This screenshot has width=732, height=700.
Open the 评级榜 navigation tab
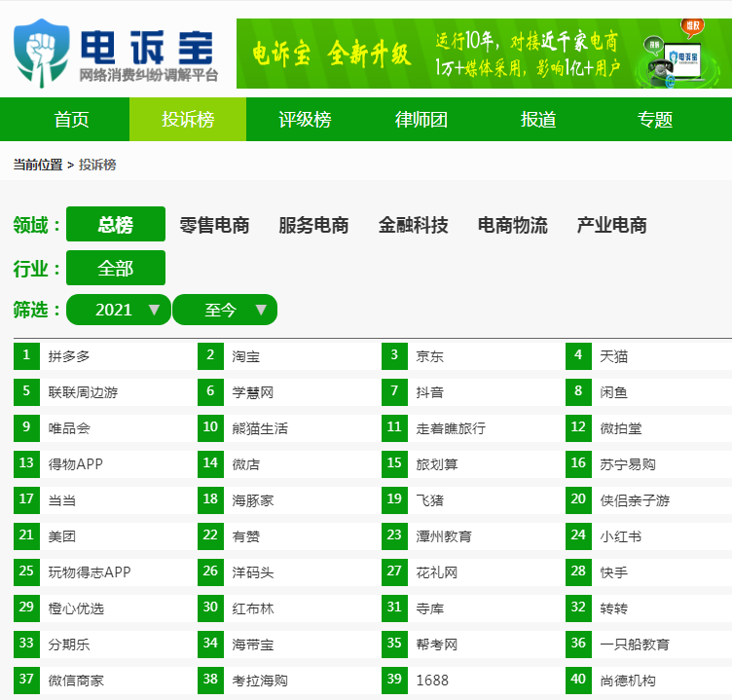(305, 120)
